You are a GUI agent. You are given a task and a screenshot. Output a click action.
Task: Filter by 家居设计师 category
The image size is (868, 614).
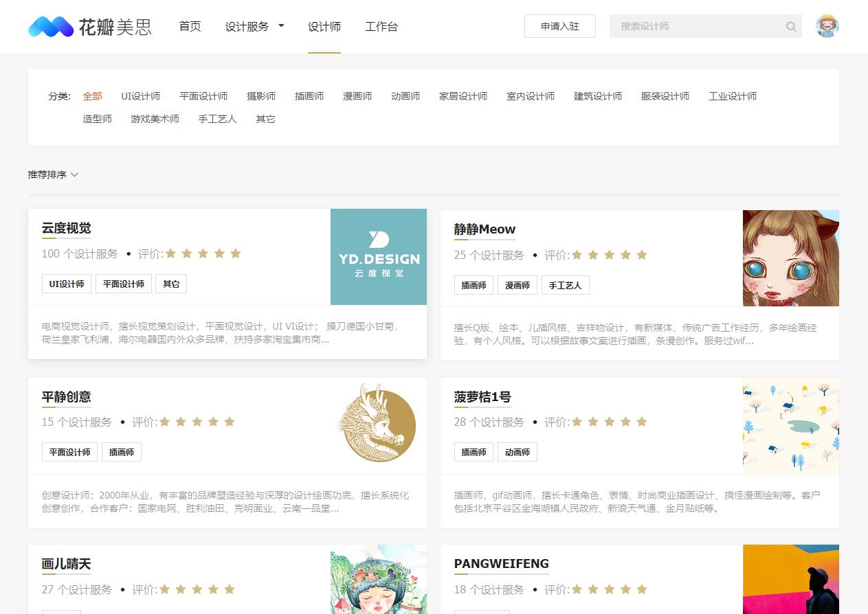tap(463, 96)
